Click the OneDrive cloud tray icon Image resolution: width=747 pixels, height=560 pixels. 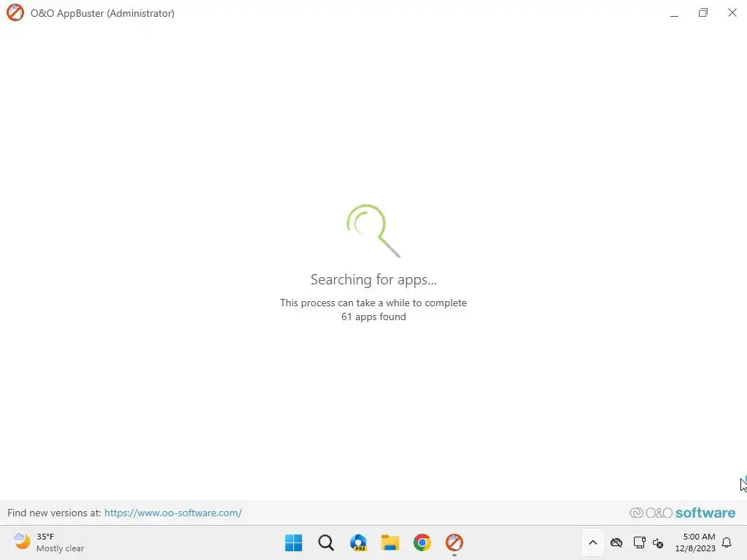point(616,542)
